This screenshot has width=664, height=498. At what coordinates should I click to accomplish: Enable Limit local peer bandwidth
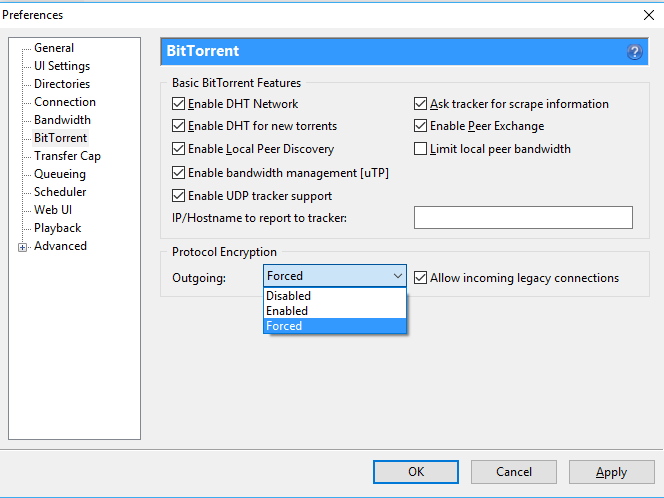coord(420,149)
